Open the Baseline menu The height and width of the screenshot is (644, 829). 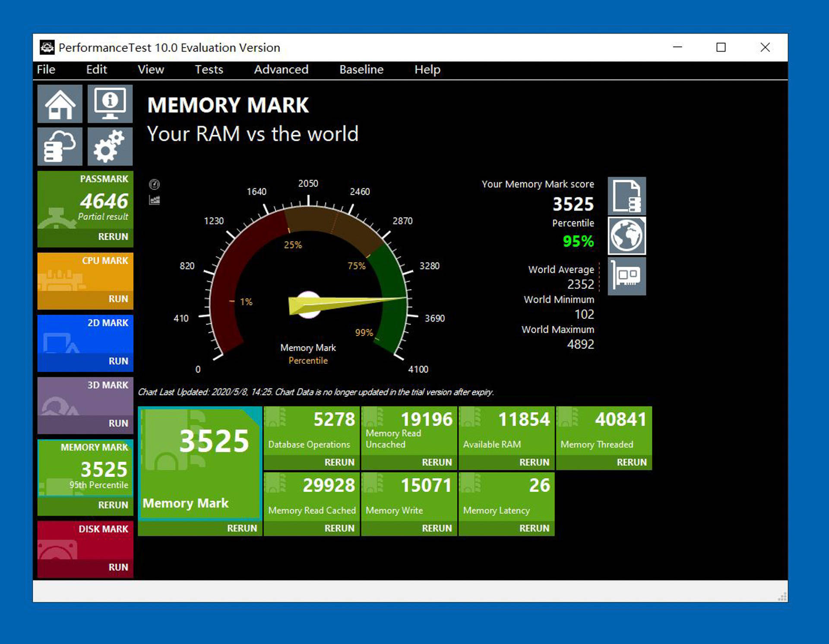point(362,69)
